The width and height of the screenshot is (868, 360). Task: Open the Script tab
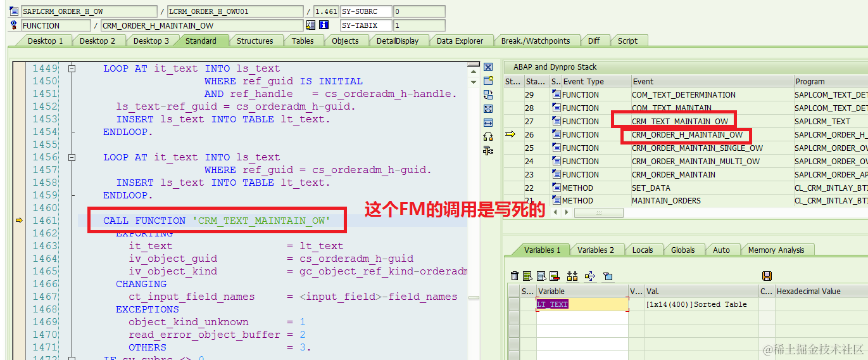[x=627, y=41]
